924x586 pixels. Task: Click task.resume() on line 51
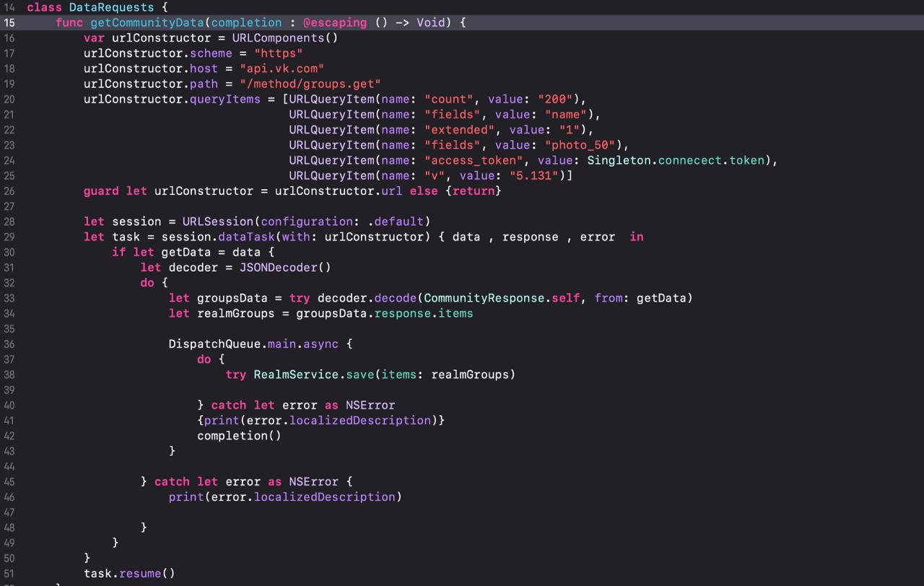pos(129,573)
